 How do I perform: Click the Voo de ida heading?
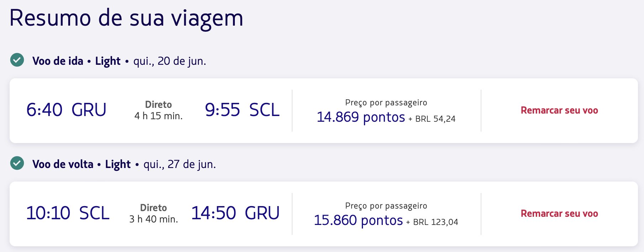(x=58, y=61)
